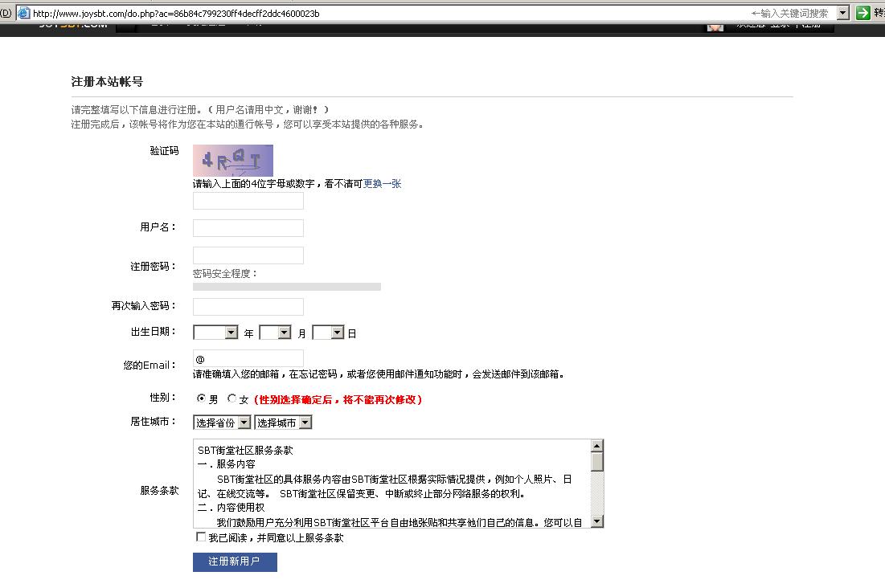Viewport: 885px width, 588px height.
Task: Click the 服务条款 label
Action: [x=159, y=490]
